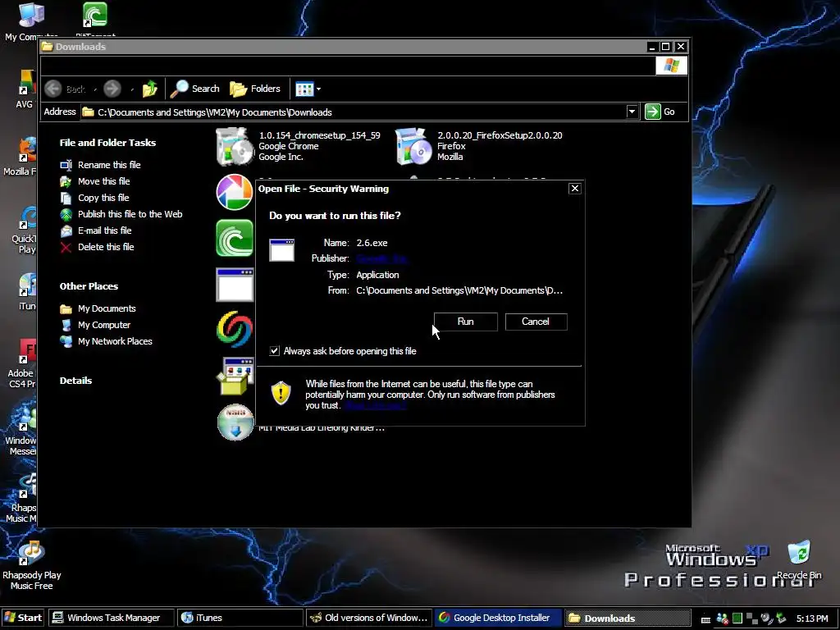Viewport: 840px width, 630px height.
Task: Expand the Details section header
Action: point(75,381)
